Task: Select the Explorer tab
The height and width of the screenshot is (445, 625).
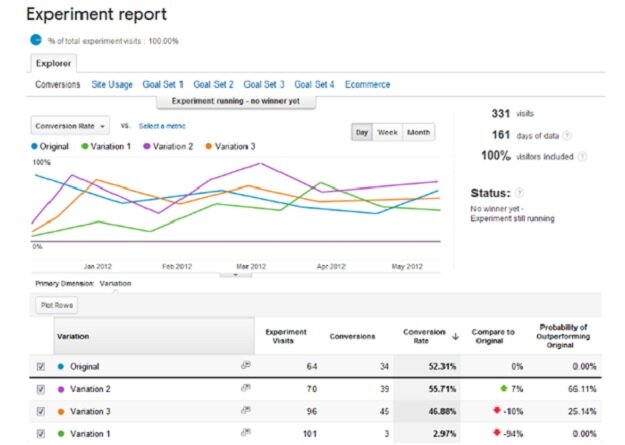Action: (54, 63)
